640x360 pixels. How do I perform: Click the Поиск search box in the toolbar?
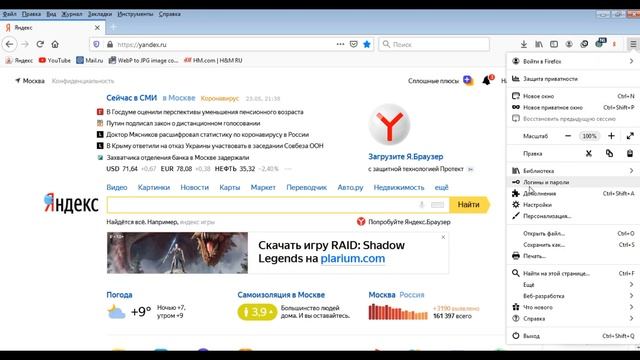[x=434, y=44]
